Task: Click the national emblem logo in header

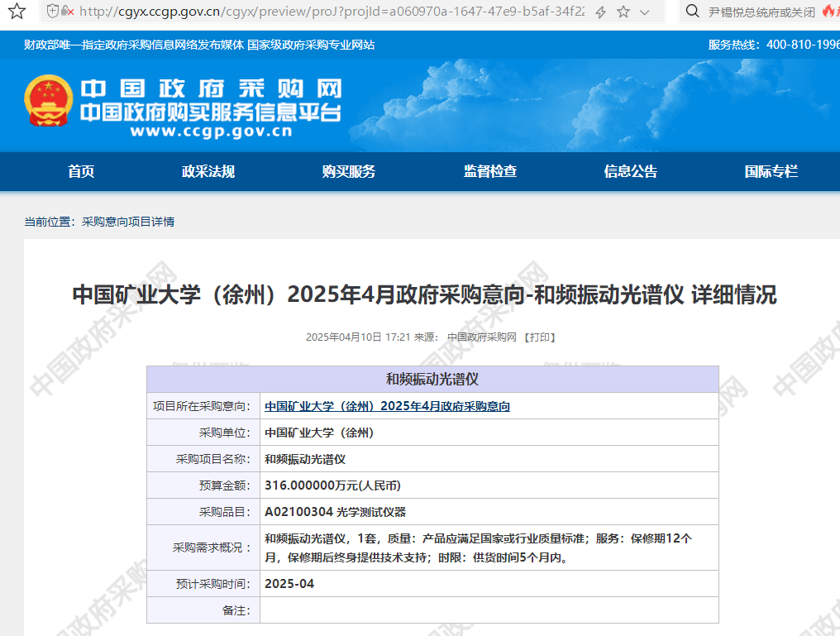Action: pyautogui.click(x=48, y=101)
